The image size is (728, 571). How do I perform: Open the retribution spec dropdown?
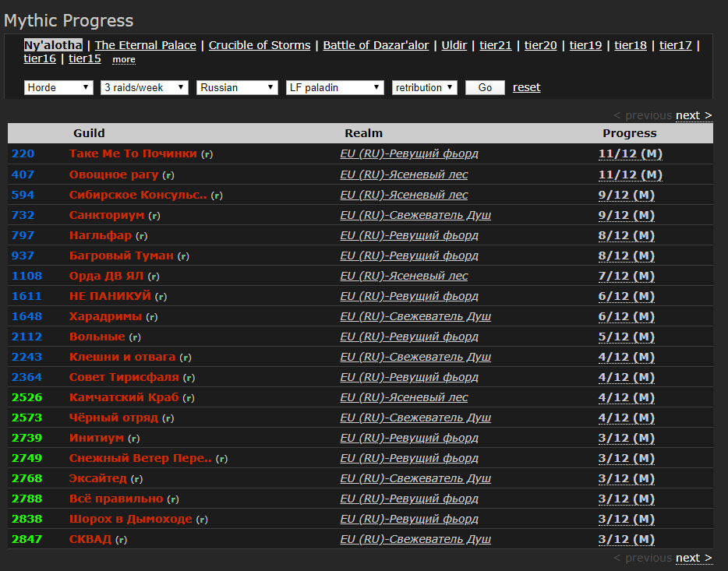pyautogui.click(x=424, y=87)
